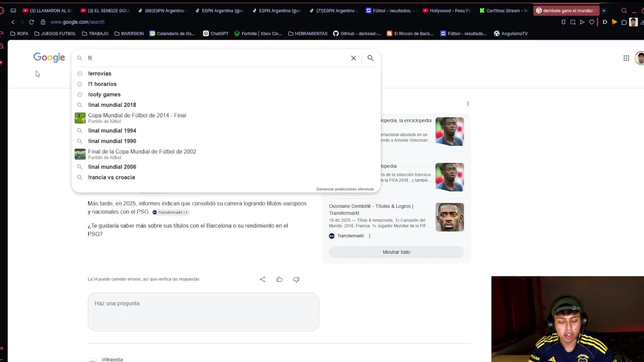Select the 'final mundial 2018' suggestion
The image size is (644, 362).
[226, 105]
